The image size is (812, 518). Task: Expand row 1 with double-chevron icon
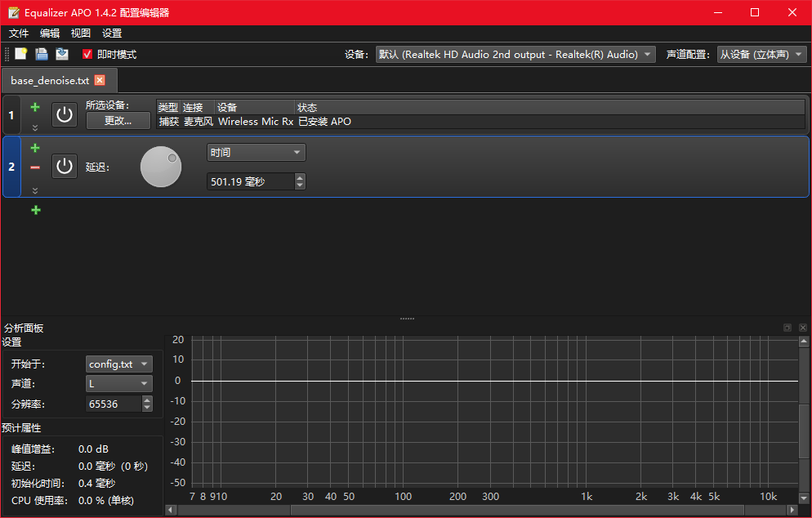pyautogui.click(x=35, y=127)
